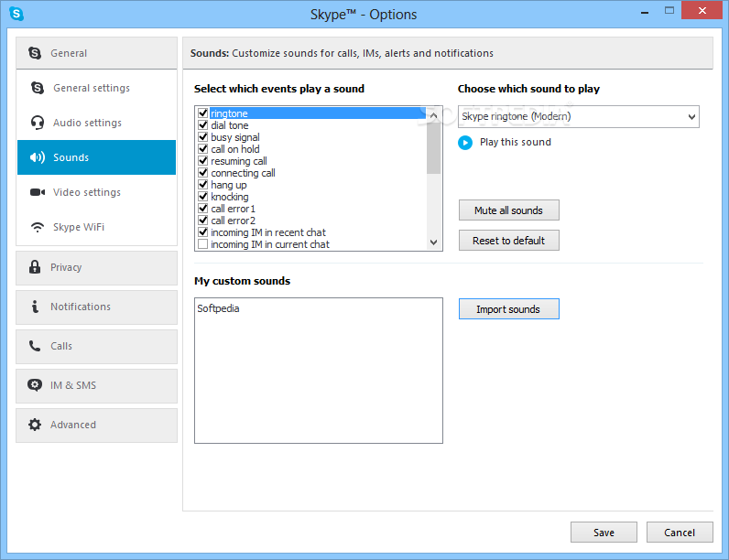The width and height of the screenshot is (729, 560).
Task: Disable the call on hold sound
Action: click(x=202, y=148)
